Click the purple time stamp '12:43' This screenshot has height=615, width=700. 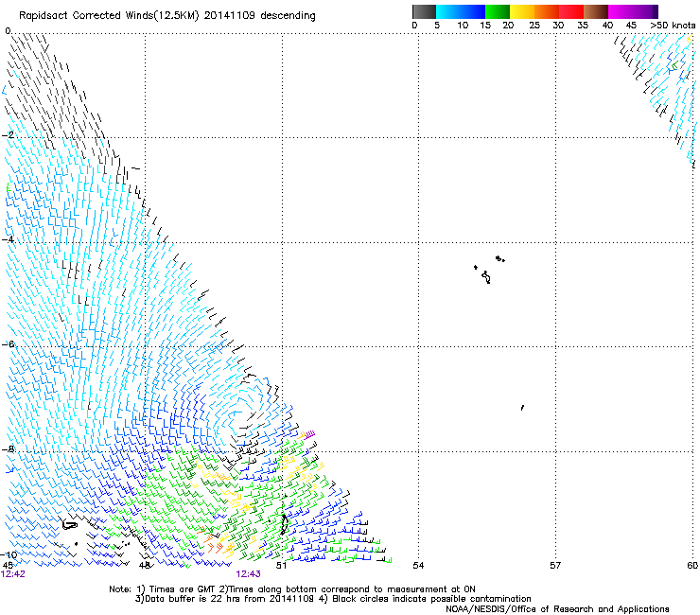click(x=248, y=574)
